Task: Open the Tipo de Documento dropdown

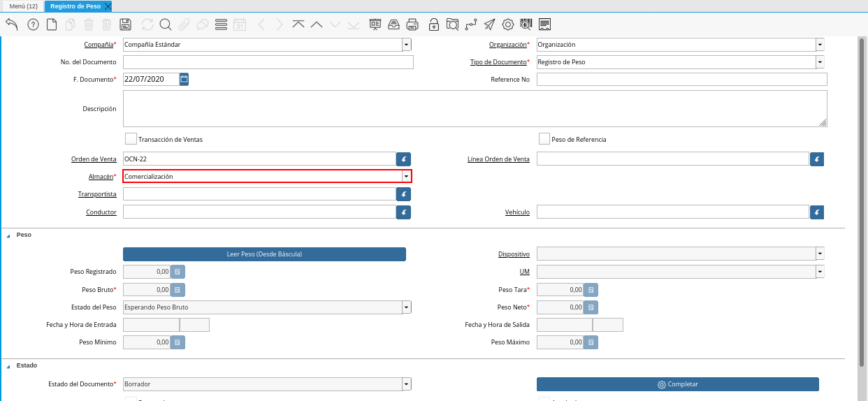Action: point(820,62)
